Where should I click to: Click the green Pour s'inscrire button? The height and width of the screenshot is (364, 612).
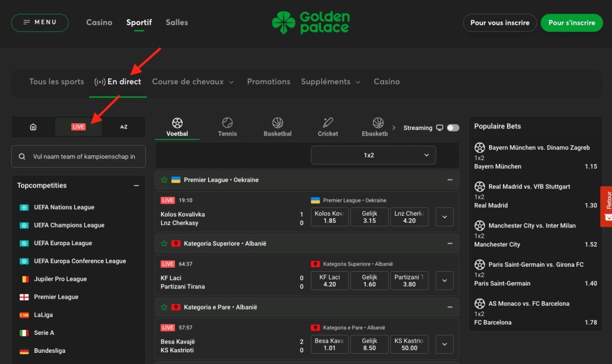[572, 23]
